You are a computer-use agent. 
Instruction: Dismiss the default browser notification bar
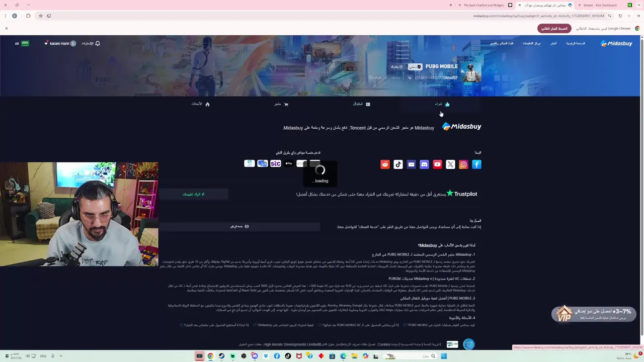point(7,28)
